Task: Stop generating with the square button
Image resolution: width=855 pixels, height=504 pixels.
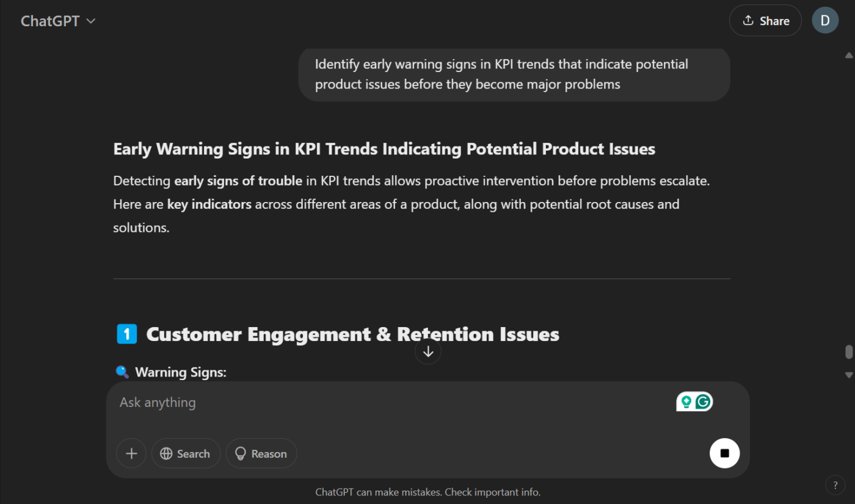Action: (724, 453)
